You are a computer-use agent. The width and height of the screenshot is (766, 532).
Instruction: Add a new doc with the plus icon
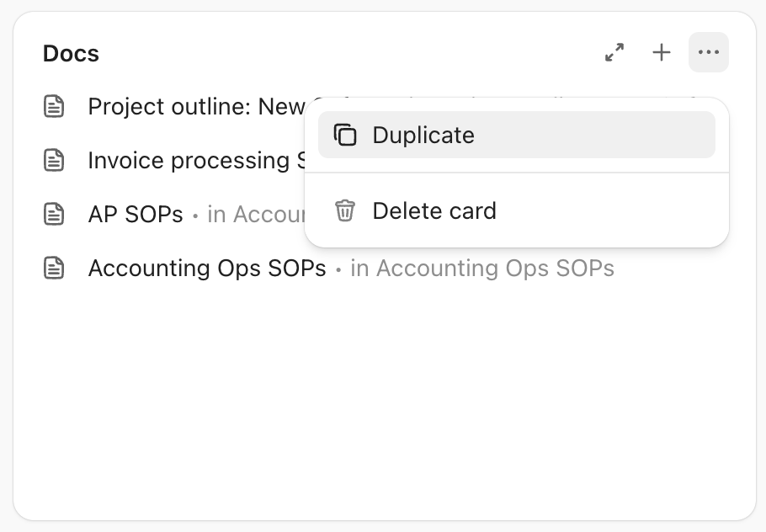coord(662,52)
